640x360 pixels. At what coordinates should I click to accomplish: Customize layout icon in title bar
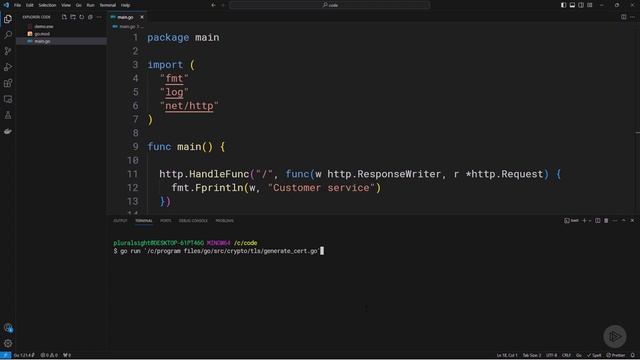click(x=589, y=5)
